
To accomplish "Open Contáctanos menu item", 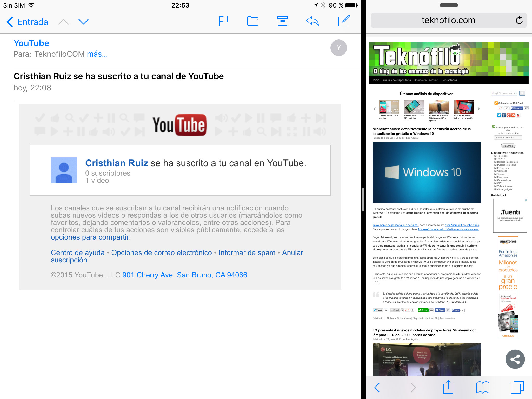I will [449, 80].
